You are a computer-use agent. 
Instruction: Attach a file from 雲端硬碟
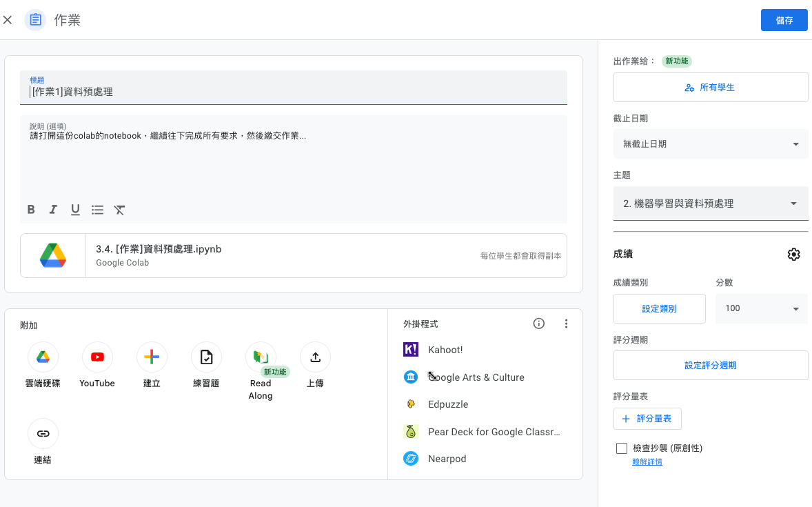(43, 357)
